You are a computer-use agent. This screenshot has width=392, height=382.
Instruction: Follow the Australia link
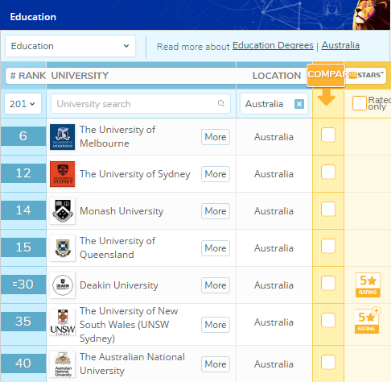(x=340, y=45)
